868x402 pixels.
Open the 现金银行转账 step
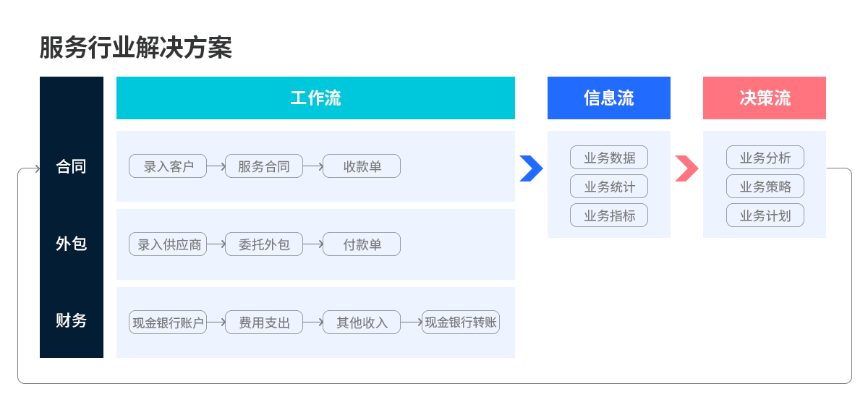461,322
